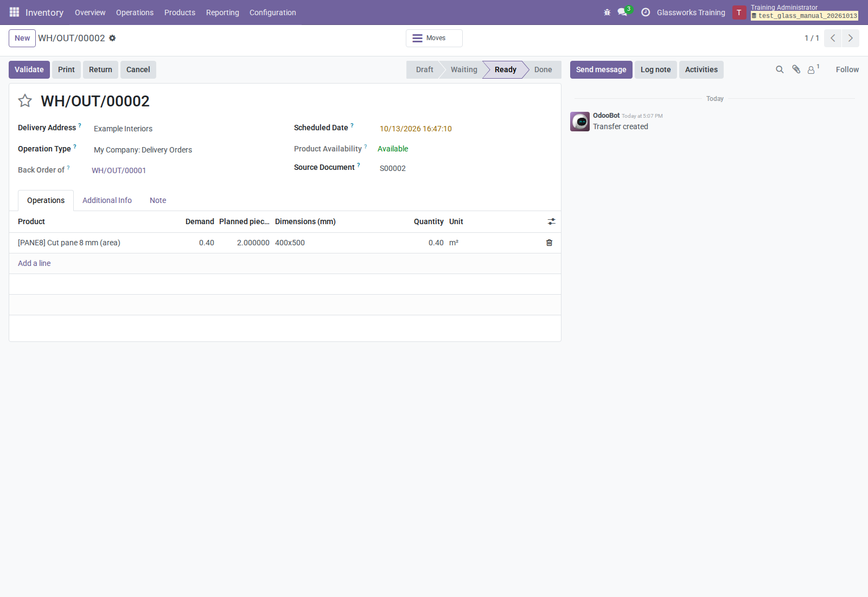Open the Configuration menu
The height and width of the screenshot is (597, 868).
[273, 12]
